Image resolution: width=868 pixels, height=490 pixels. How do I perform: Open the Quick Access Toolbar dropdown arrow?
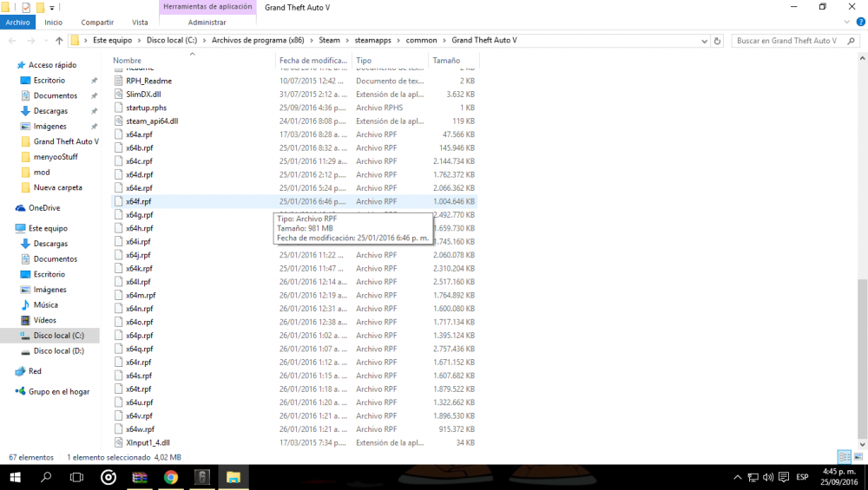click(x=52, y=8)
